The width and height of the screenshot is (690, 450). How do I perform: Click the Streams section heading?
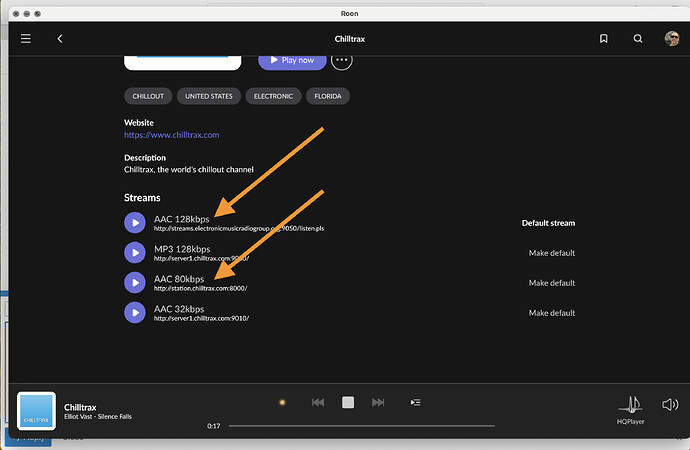coord(142,198)
